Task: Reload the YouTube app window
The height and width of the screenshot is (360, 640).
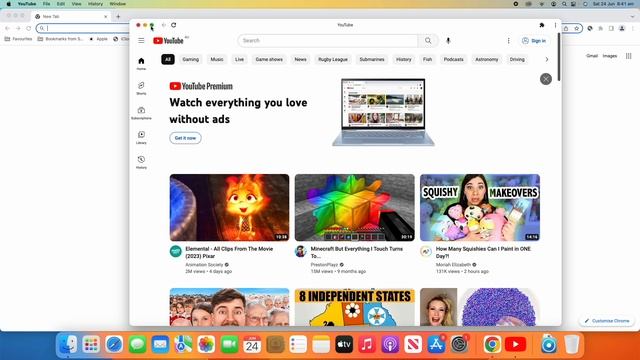Action: click(x=173, y=25)
